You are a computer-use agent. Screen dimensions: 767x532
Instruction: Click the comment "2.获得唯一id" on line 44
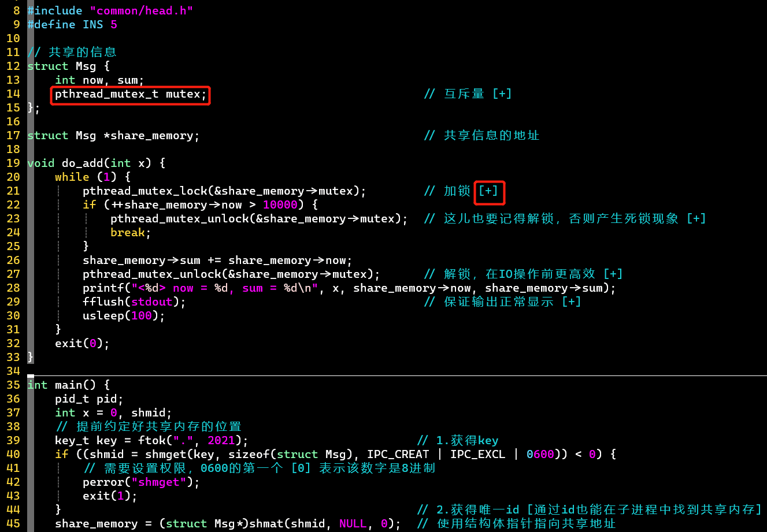tap(478, 509)
